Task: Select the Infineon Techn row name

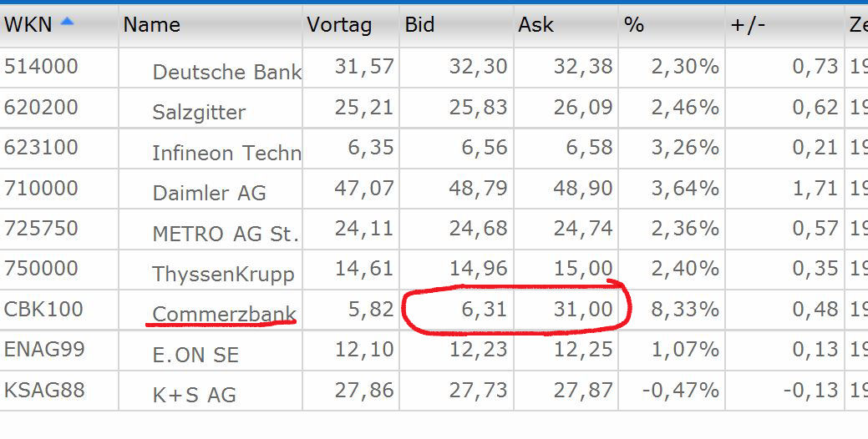Action: 226,153
